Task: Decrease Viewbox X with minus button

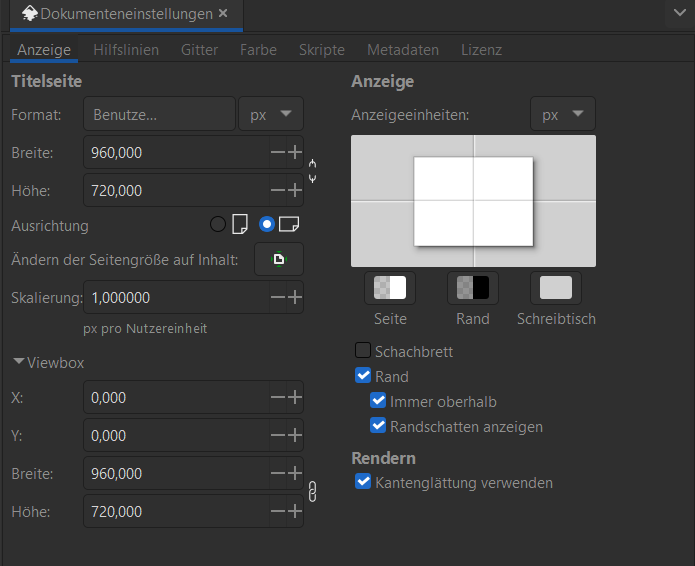Action: pos(278,397)
